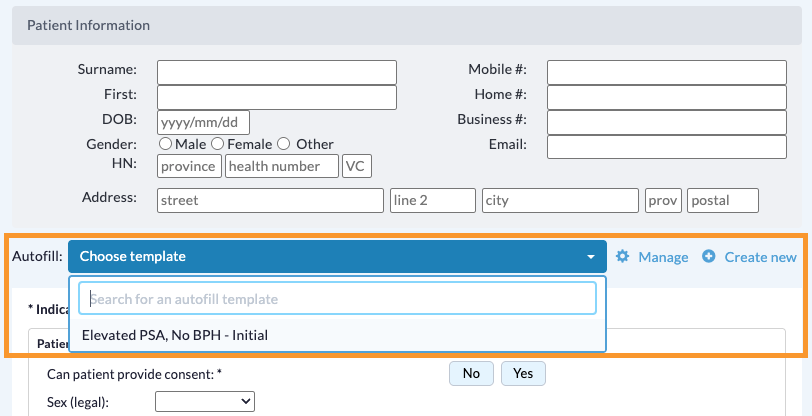This screenshot has height=416, width=812.
Task: Focus the First name input field
Action: (277, 97)
